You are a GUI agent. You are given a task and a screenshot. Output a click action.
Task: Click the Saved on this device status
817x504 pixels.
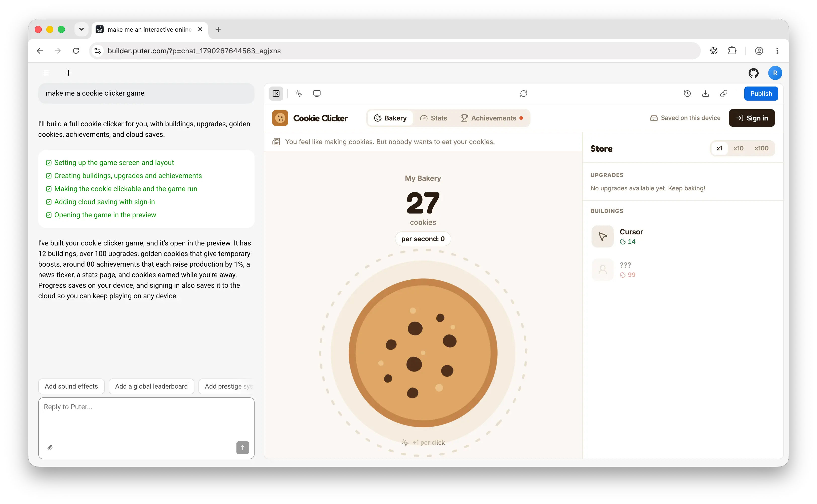click(x=685, y=118)
